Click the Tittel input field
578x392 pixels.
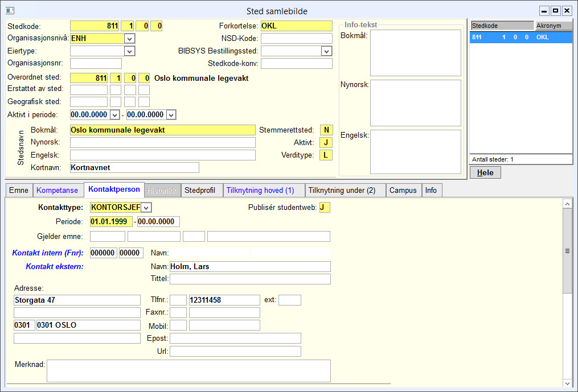coord(250,279)
